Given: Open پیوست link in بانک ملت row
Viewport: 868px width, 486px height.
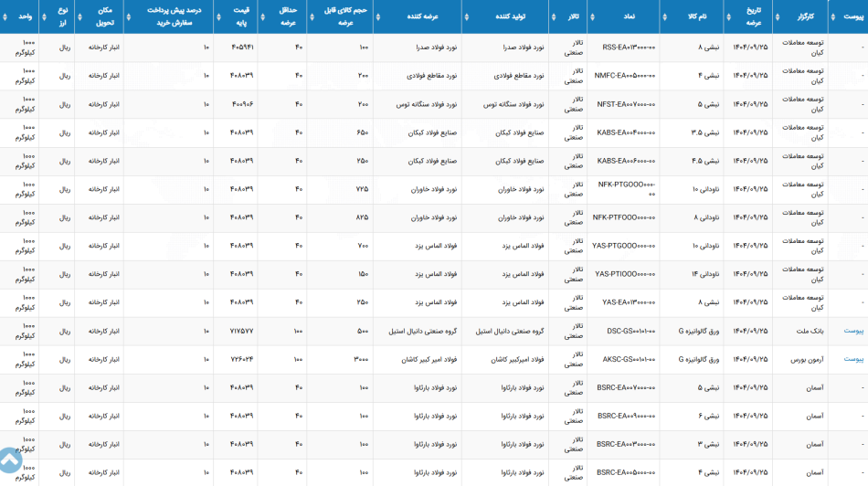Looking at the screenshot, I should pyautogui.click(x=853, y=331).
